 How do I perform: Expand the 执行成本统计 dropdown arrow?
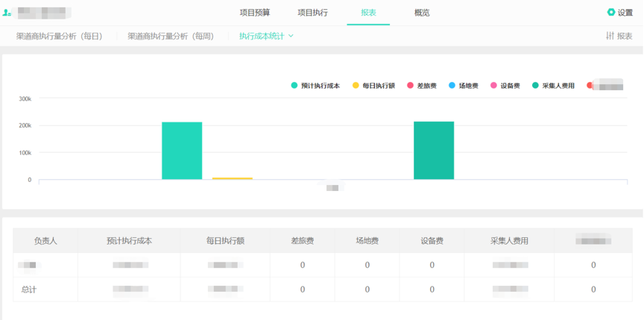291,36
